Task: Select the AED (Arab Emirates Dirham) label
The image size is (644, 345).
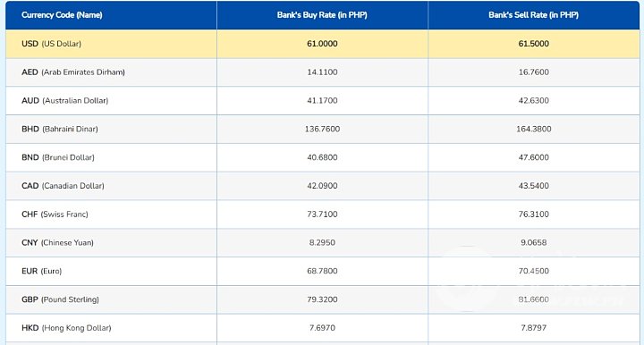Action: point(73,72)
